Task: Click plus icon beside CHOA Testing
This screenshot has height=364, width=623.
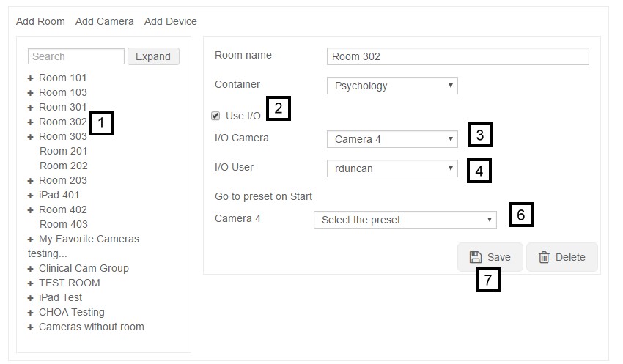Action: point(30,313)
